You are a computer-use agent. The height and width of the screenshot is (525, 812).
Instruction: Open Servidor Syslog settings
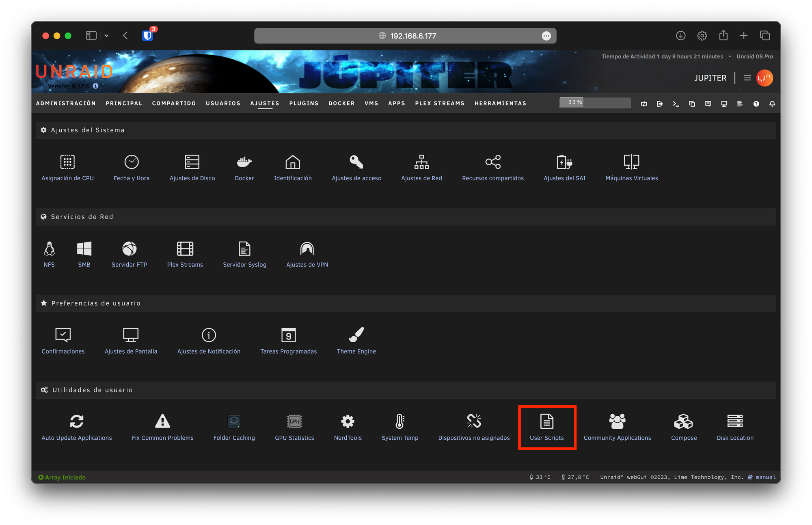pyautogui.click(x=244, y=255)
